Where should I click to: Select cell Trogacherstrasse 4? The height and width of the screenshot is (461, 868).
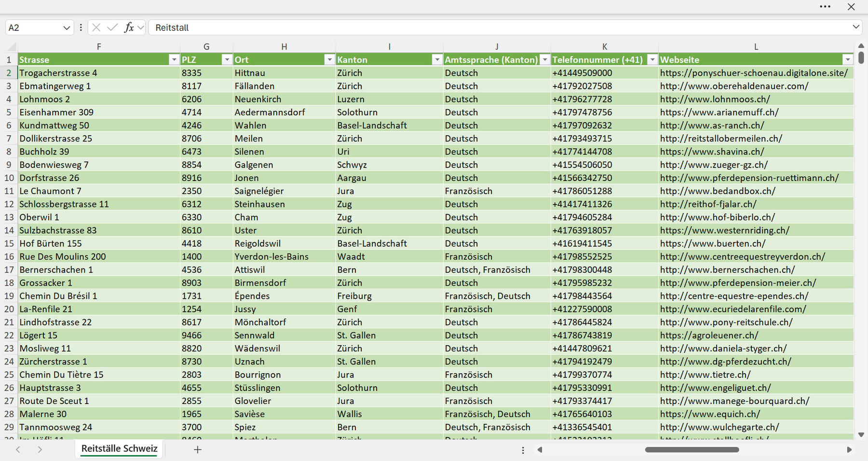pos(99,73)
